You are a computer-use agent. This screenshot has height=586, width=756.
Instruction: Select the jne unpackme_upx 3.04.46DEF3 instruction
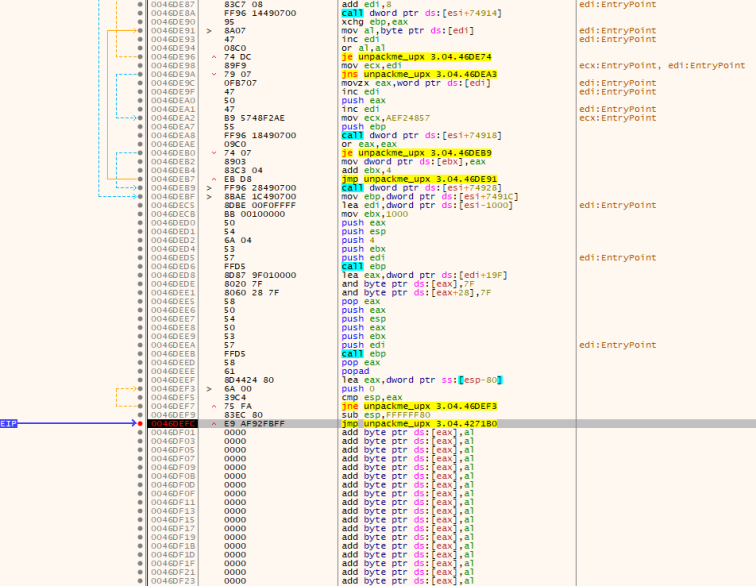coord(418,405)
